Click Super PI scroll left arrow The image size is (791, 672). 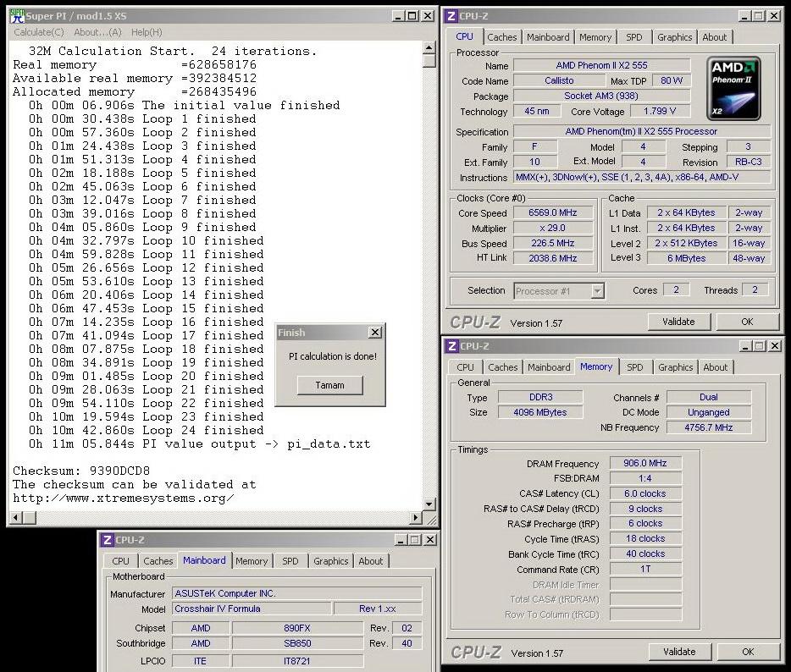[15, 517]
